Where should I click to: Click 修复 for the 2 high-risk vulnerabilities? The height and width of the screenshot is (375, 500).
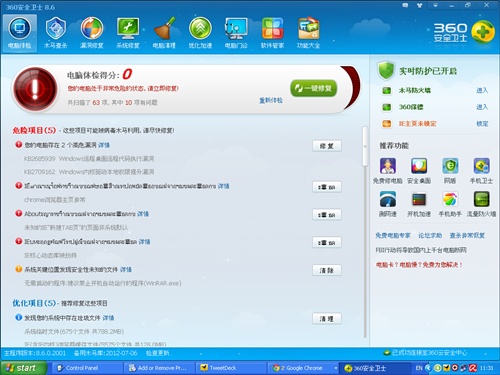tap(327, 146)
